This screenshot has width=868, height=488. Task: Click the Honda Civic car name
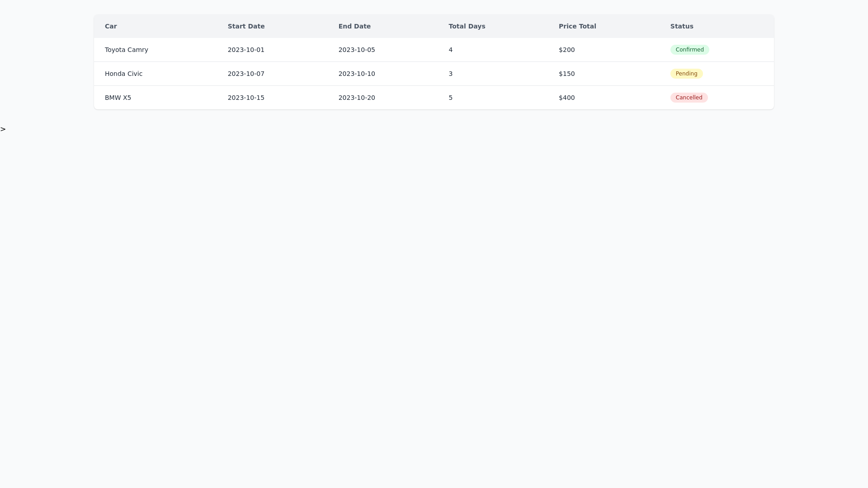point(123,73)
